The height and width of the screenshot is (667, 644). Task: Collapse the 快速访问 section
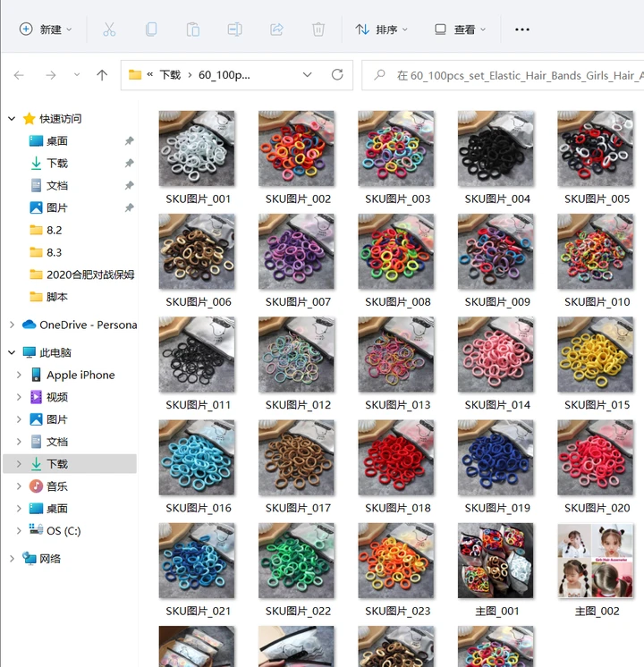point(12,119)
